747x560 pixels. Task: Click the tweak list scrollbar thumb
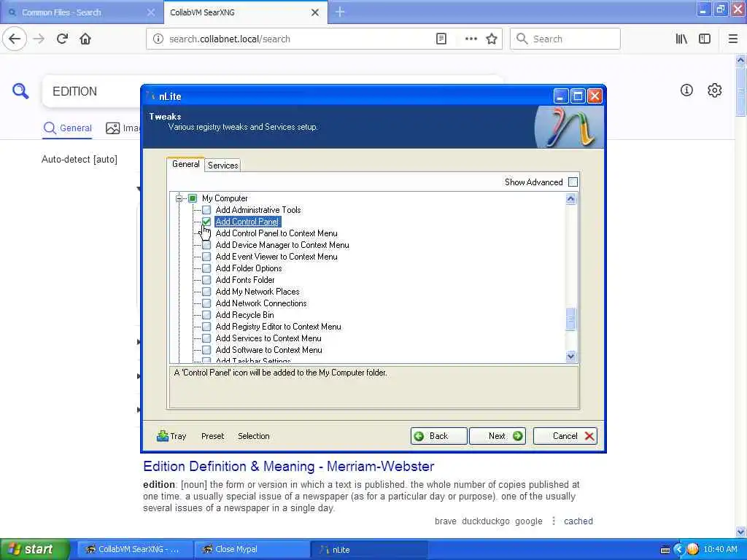(570, 319)
